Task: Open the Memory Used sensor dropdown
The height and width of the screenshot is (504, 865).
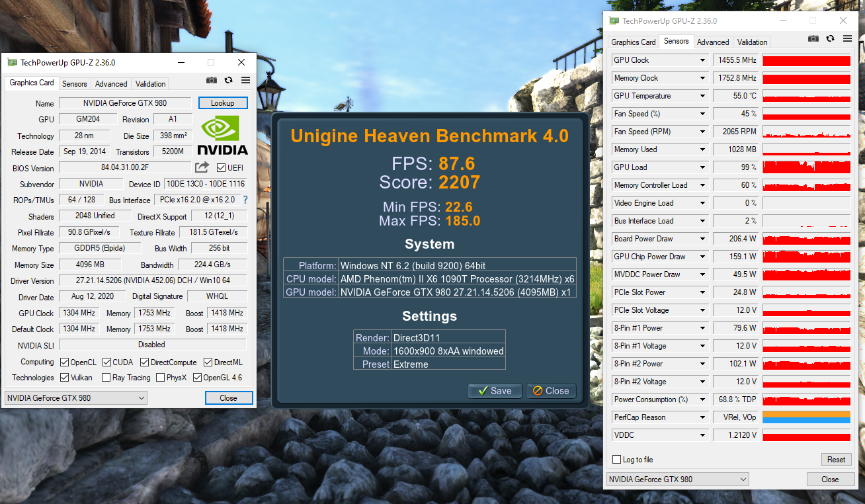Action: pos(702,149)
